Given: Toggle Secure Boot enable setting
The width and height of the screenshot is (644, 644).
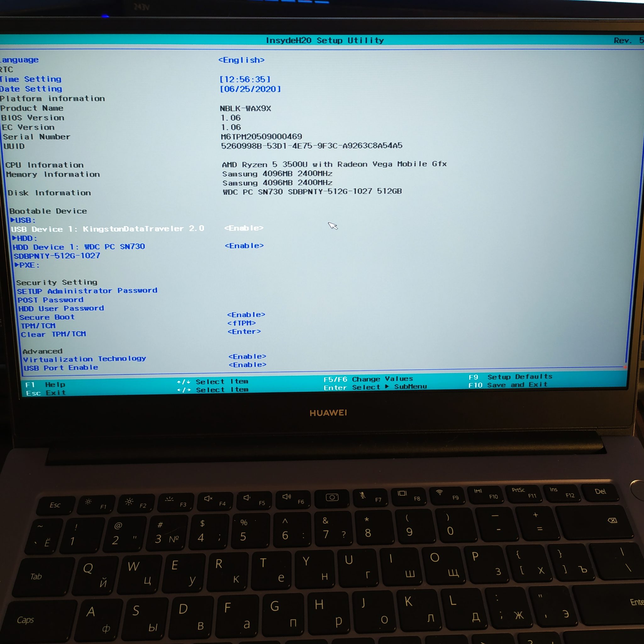Looking at the screenshot, I should [245, 316].
